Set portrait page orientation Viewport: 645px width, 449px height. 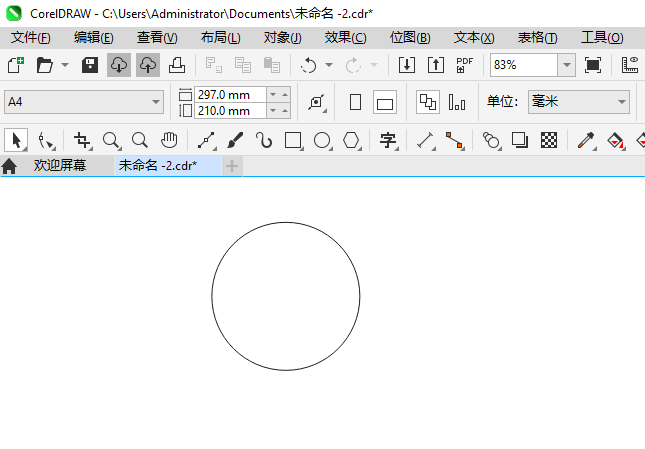pos(355,102)
